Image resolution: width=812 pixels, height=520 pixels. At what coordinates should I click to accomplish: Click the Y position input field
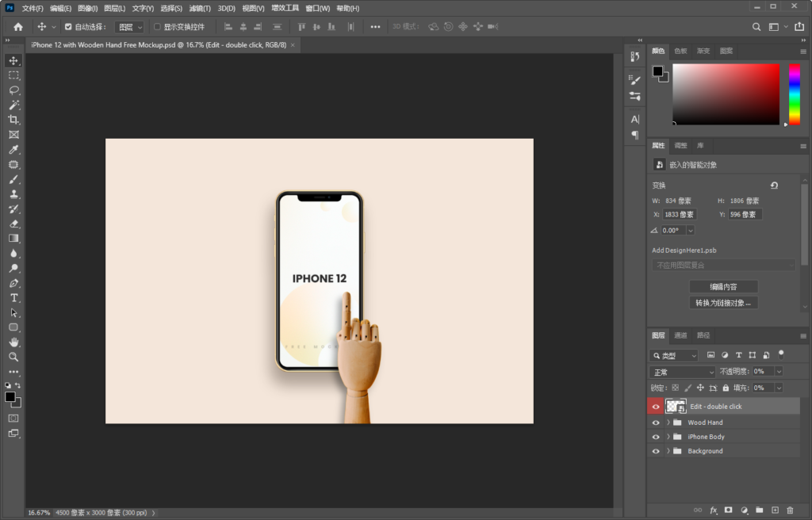745,215
